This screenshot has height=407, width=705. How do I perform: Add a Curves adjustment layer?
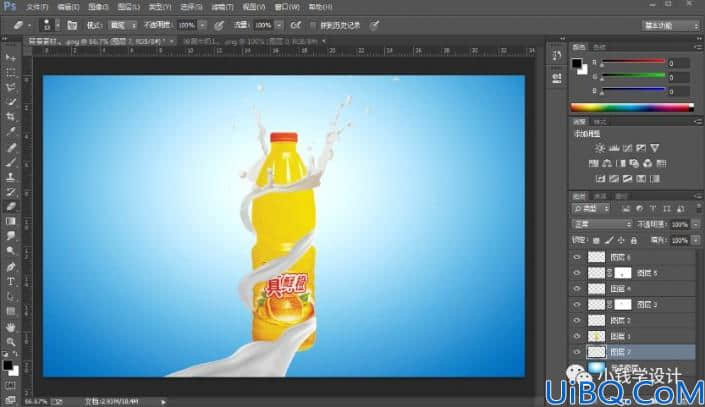point(628,148)
